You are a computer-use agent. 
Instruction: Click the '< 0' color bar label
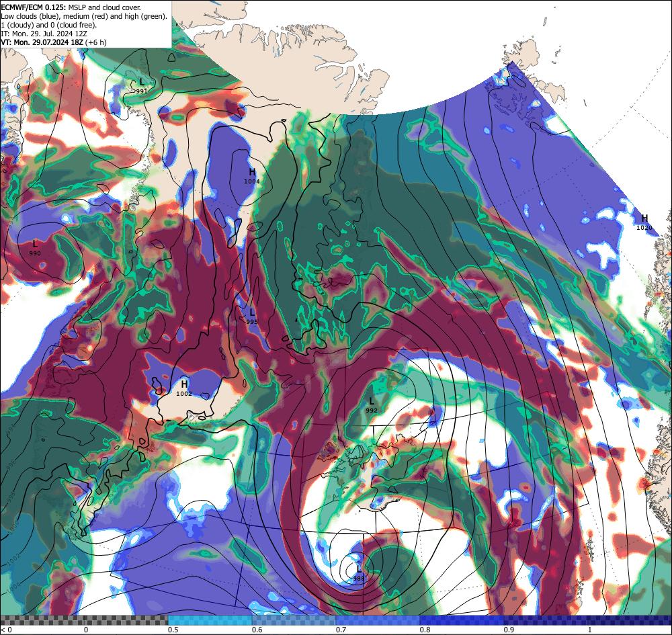click(x=6, y=630)
